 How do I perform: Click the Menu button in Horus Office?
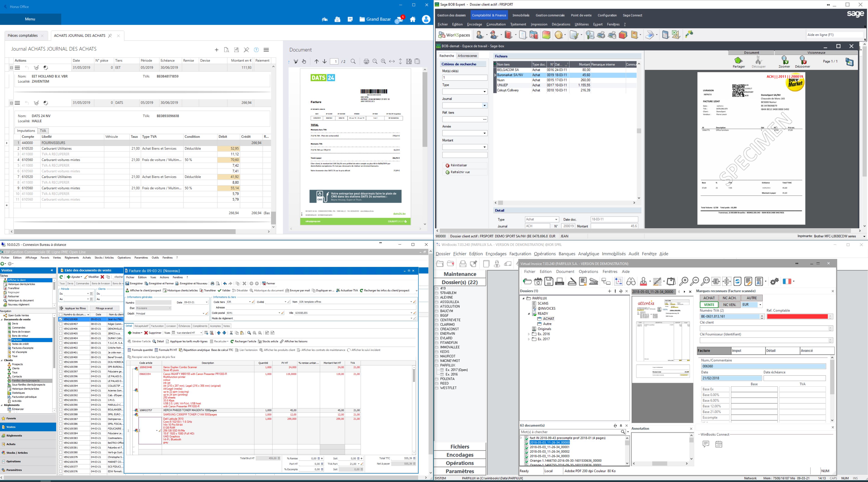(30, 19)
